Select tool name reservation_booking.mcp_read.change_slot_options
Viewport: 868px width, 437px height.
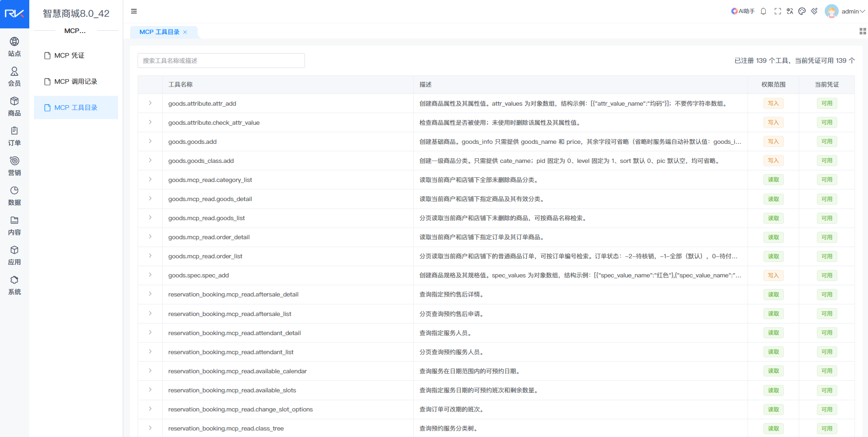(x=240, y=410)
